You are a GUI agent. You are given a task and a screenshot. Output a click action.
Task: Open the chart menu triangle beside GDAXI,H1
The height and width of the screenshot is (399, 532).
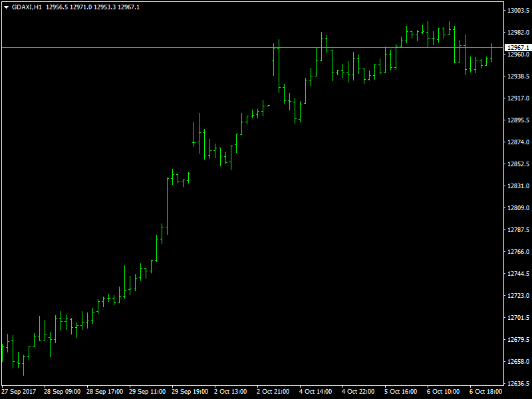pos(6,7)
